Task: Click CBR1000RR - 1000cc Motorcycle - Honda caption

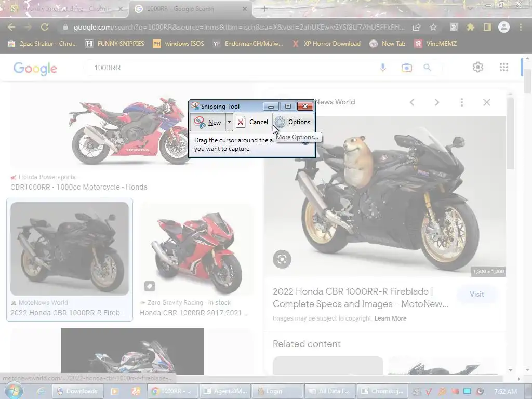Action: [x=79, y=187]
